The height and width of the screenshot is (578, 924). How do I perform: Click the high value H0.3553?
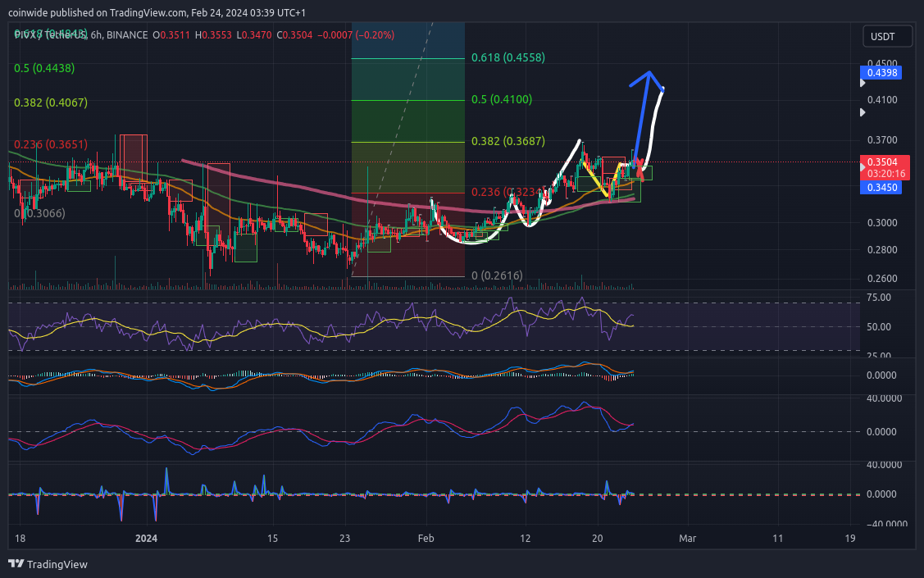[214, 35]
